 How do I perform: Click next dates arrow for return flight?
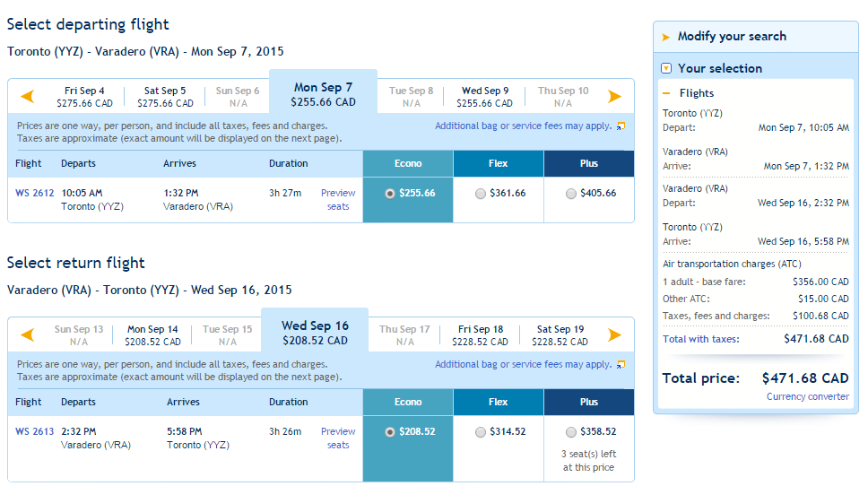[614, 334]
